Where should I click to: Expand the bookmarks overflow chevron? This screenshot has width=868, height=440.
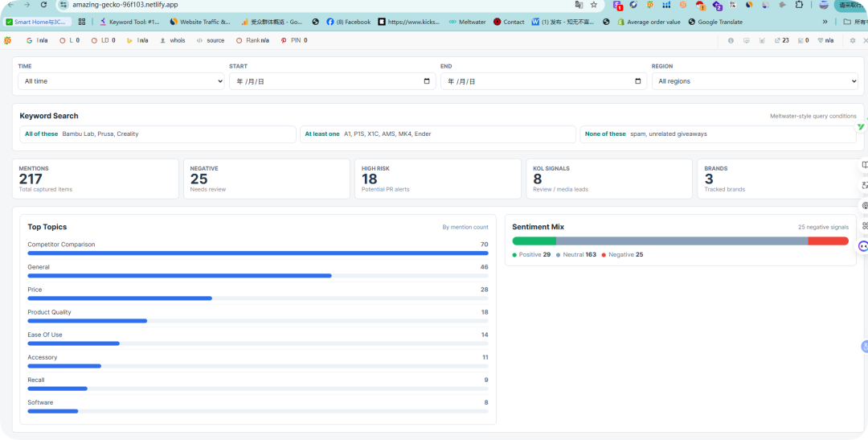[825, 22]
